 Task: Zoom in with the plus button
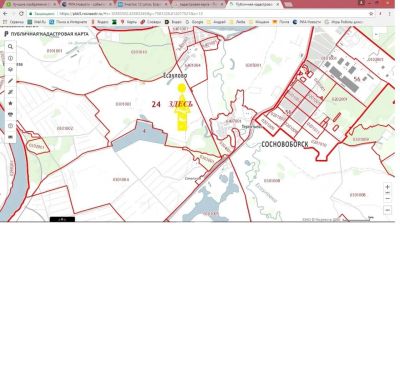point(387,187)
